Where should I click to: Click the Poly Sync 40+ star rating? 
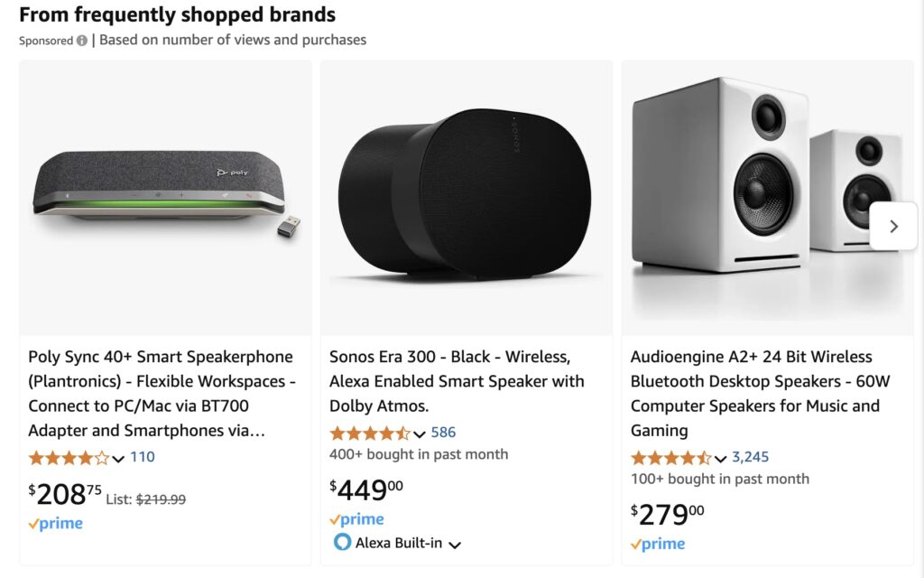point(69,458)
